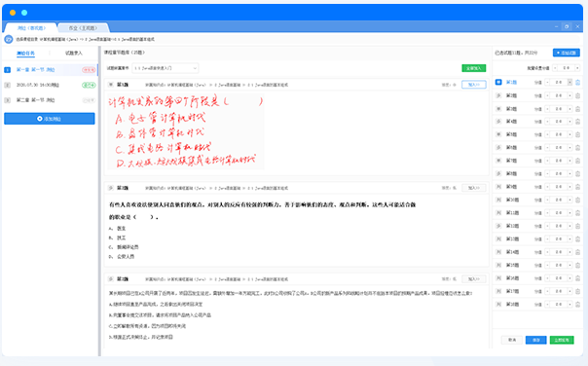Click the 添加试题 button at top right

567,53
